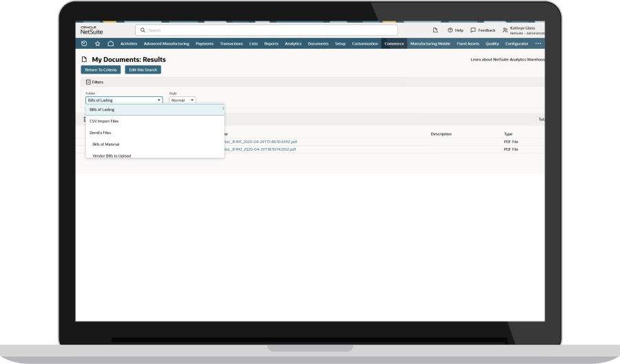Open the Transactions menu

click(x=231, y=43)
